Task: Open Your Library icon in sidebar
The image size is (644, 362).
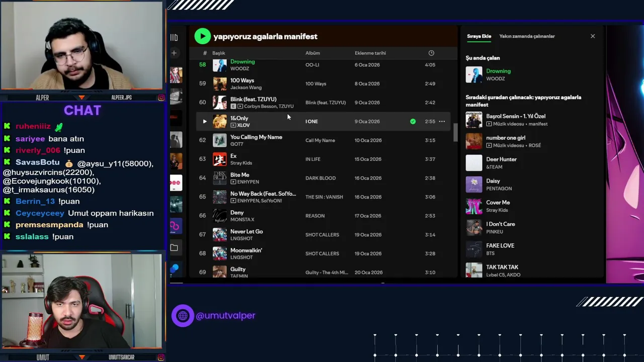Action: (174, 38)
